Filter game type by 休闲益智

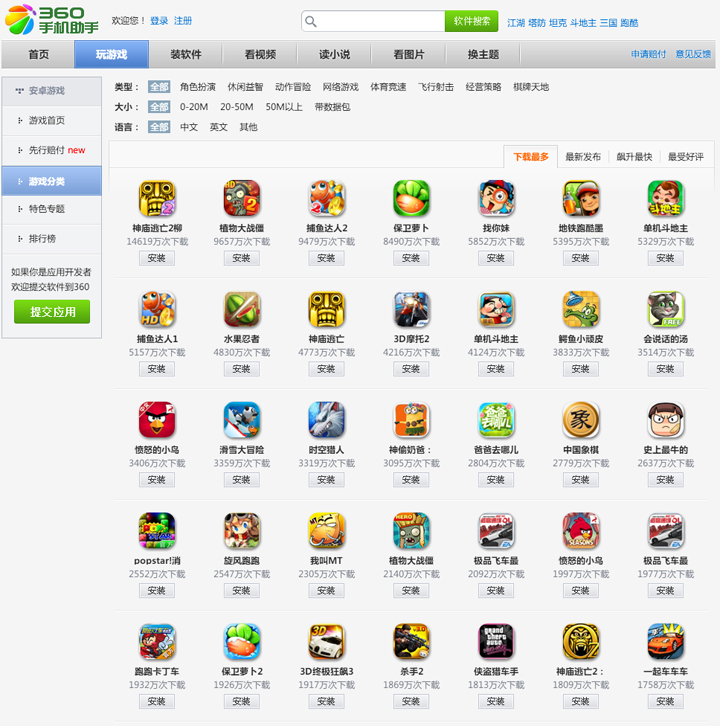click(245, 87)
